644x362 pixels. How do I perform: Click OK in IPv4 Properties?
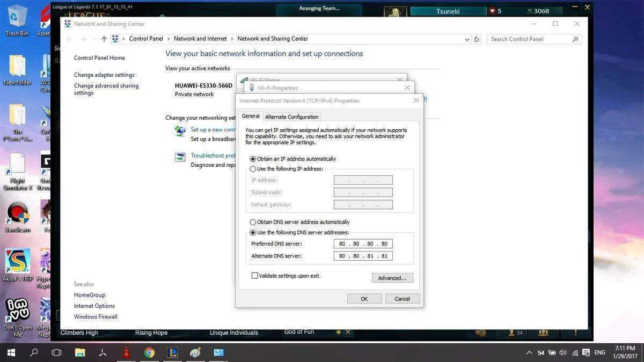(364, 299)
